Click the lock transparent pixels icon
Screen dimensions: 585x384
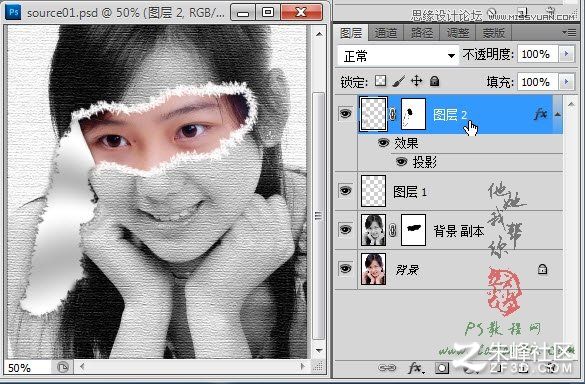click(380, 81)
